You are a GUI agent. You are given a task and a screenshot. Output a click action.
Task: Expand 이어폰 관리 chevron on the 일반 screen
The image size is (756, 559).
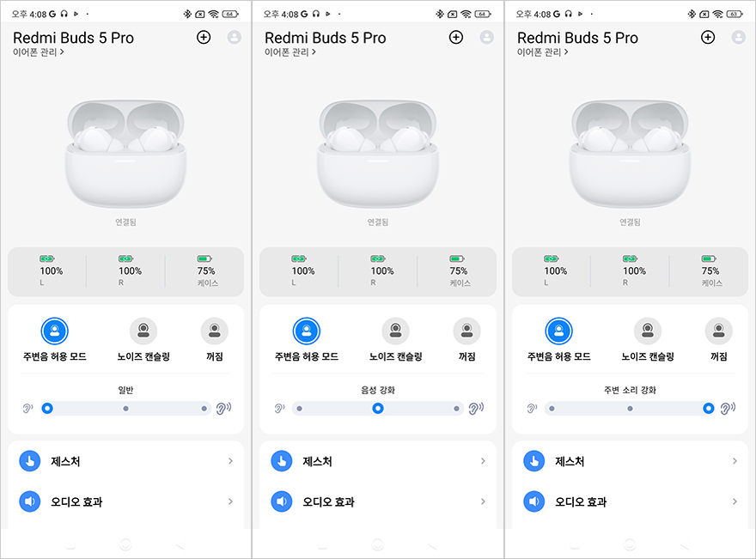[62, 52]
